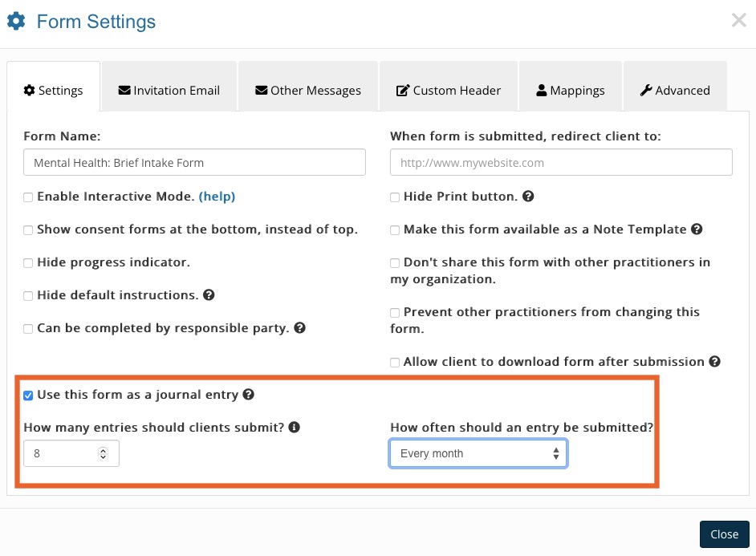
Task: Switch to the Invitation Email tab
Action: pyautogui.click(x=169, y=91)
